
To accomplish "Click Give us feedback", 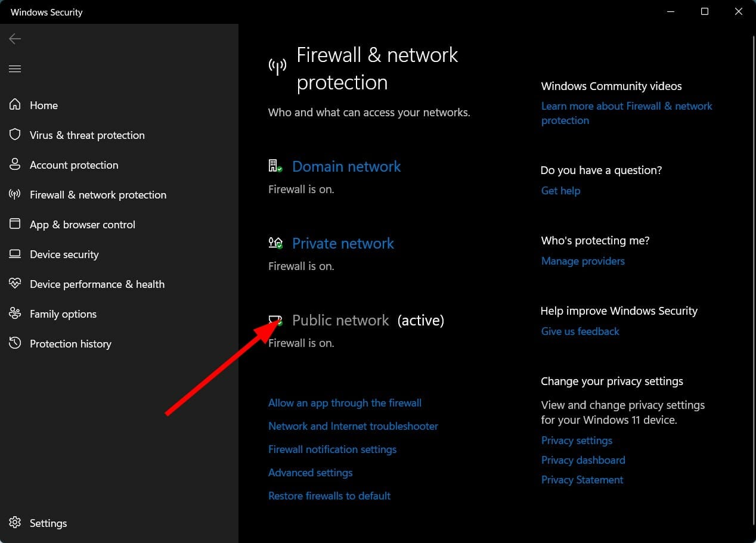I will [580, 331].
